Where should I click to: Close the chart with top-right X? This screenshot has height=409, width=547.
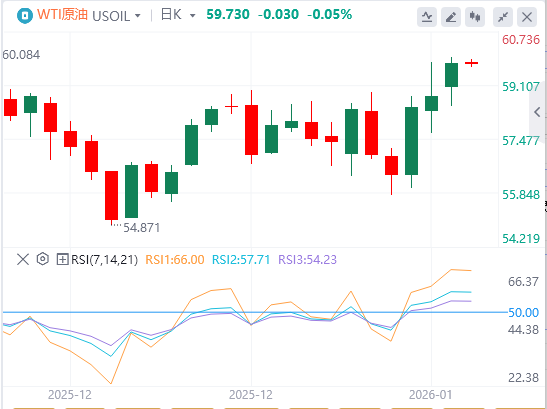click(527, 16)
